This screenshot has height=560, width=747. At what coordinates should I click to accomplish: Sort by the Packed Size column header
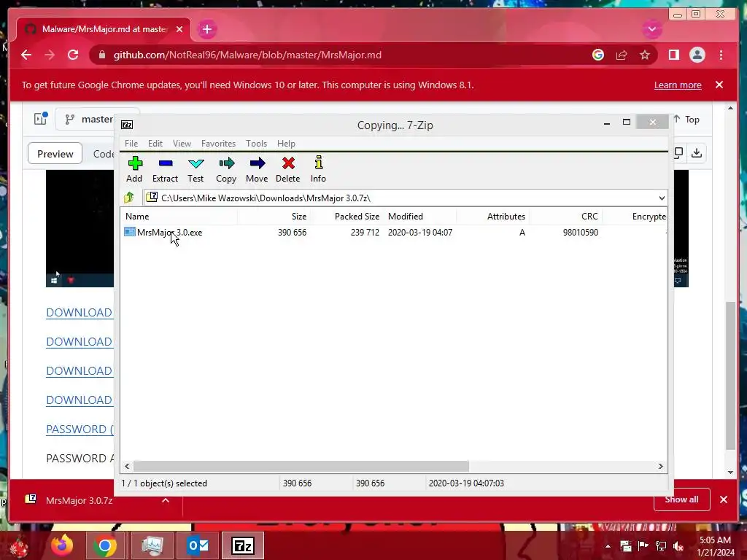coord(347,216)
